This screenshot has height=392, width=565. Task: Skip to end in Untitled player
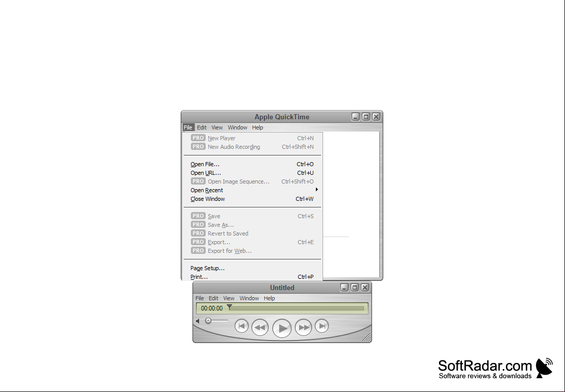click(322, 326)
